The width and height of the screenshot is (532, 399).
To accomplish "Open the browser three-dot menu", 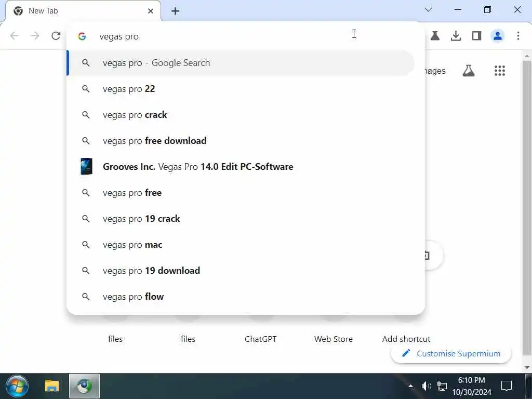I will pyautogui.click(x=518, y=36).
